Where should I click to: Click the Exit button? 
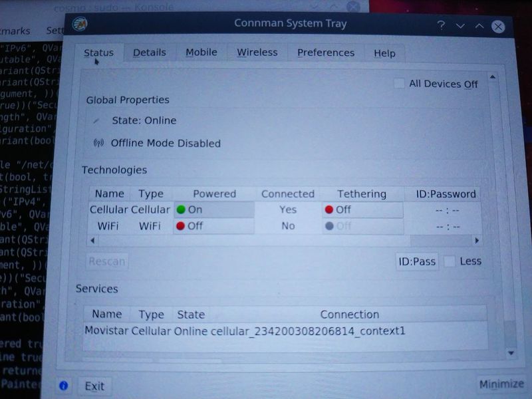point(94,386)
